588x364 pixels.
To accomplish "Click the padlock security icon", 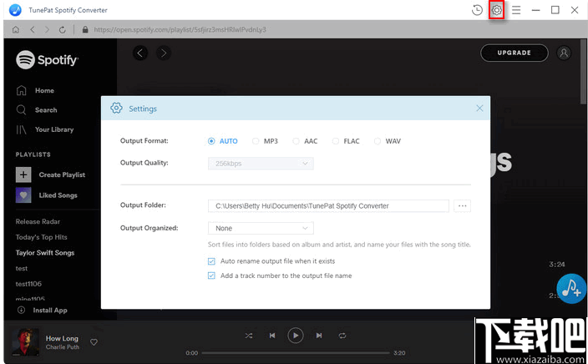I will [x=85, y=29].
